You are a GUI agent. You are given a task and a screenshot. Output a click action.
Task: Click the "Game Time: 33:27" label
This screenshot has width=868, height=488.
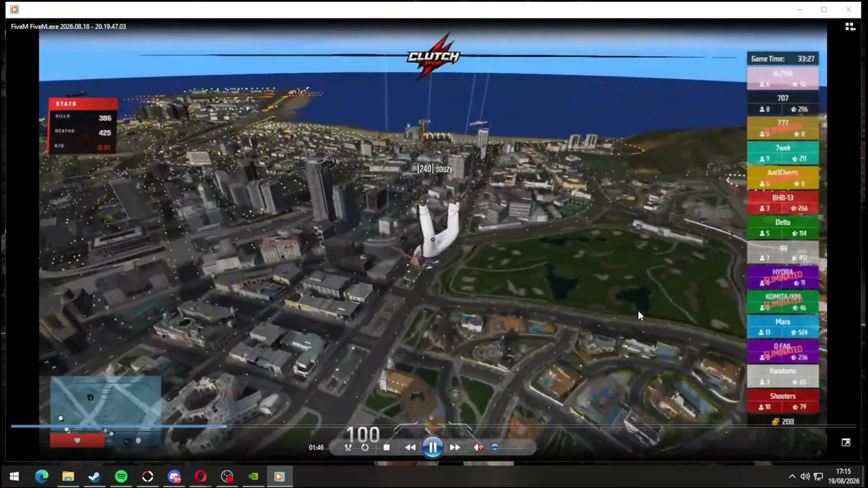pos(783,59)
